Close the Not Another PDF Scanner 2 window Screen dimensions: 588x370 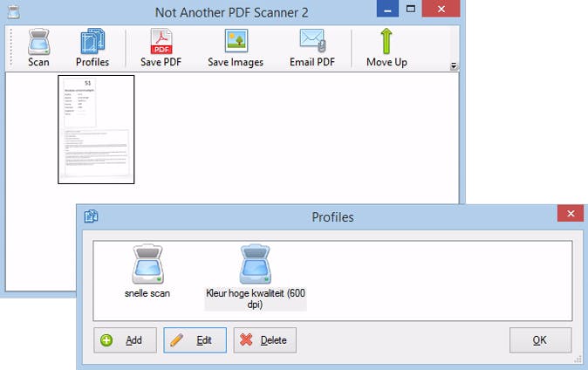tap(441, 9)
